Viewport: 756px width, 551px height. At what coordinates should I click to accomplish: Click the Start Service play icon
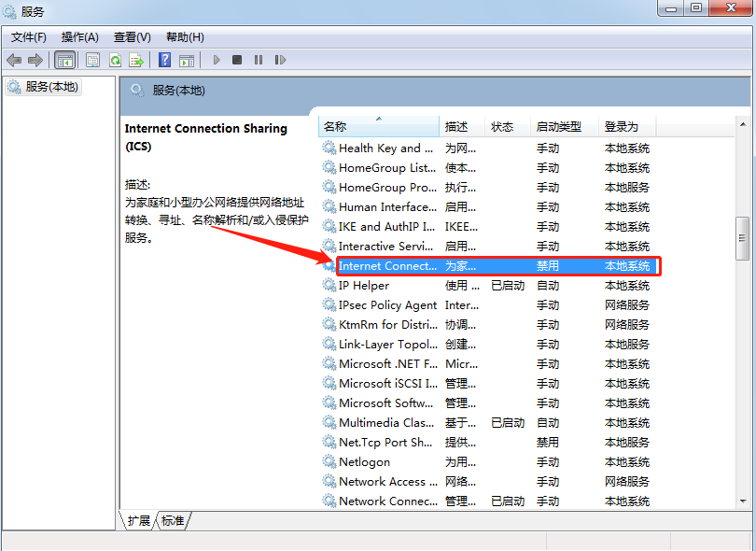217,60
